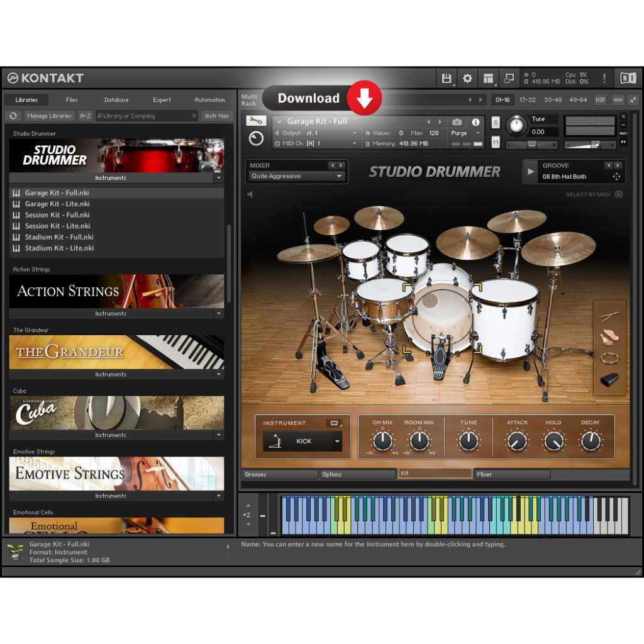Expand Studio Drummer Instruments dropdown arrow

pos(218,178)
